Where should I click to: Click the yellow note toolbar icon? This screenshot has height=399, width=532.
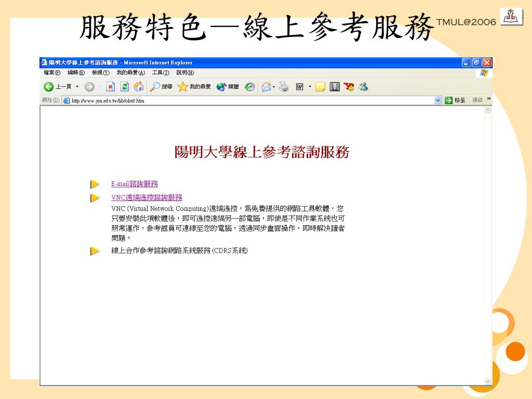pyautogui.click(x=320, y=87)
